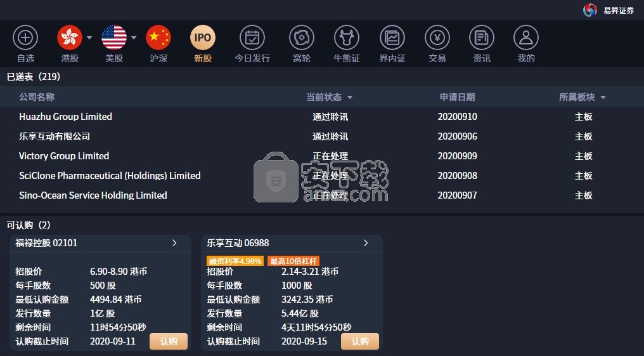Click the 最高10倍杠杆 tag
Viewport: 644px width, 356px height.
[293, 261]
